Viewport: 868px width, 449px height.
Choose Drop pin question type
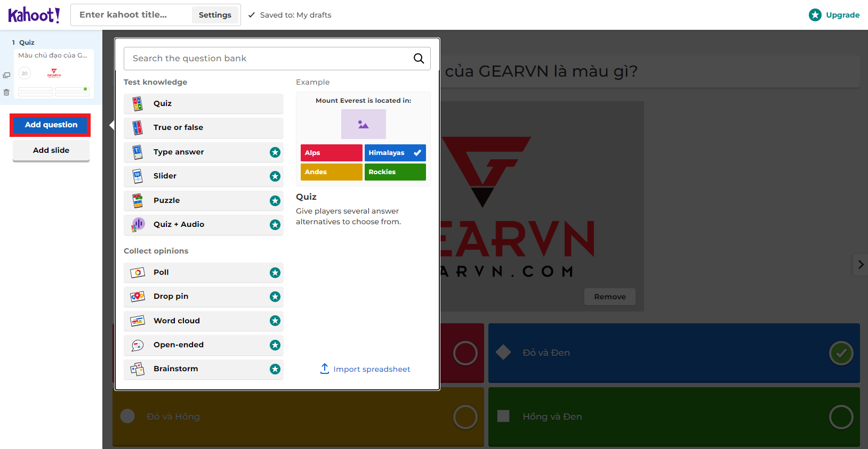204,297
